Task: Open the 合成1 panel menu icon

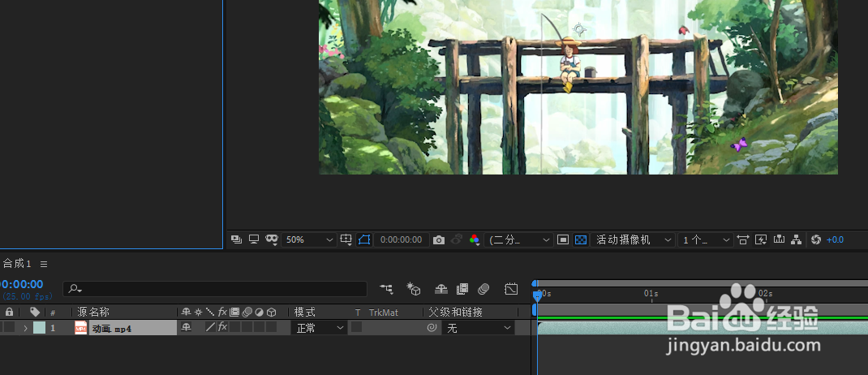Action: point(44,265)
